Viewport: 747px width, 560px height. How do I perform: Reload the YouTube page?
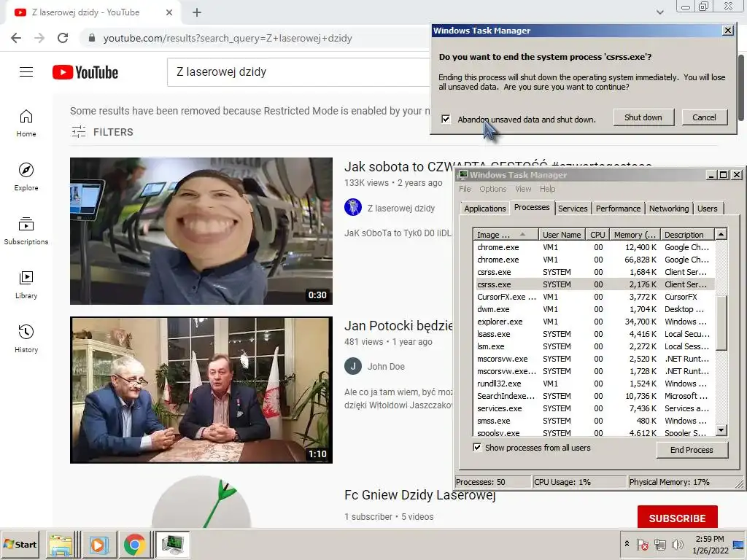[63, 38]
